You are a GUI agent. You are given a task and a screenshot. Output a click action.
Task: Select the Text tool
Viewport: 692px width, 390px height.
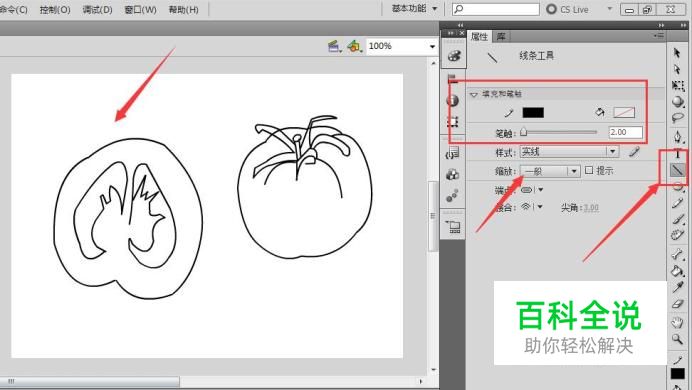coord(677,154)
